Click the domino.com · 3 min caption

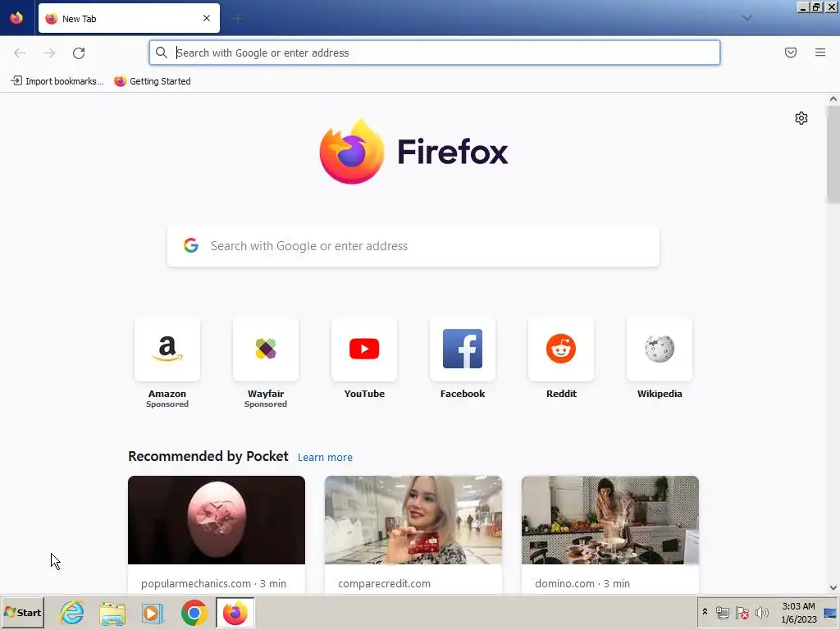tap(582, 583)
